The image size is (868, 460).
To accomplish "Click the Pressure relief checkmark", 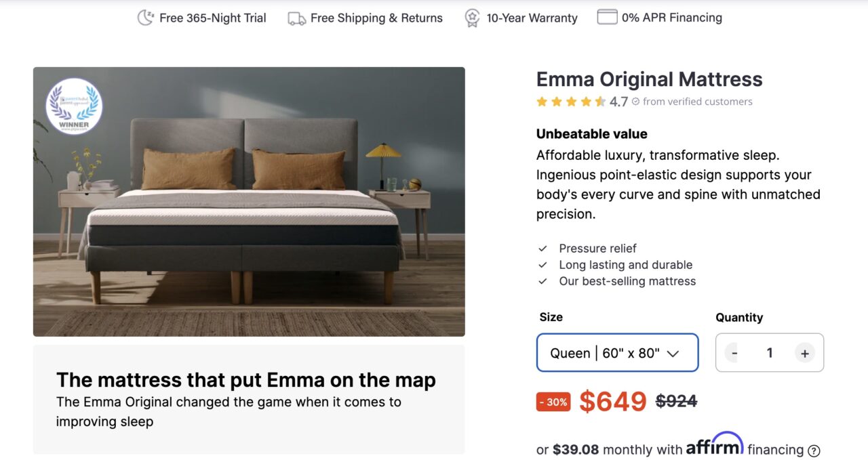I will point(542,248).
